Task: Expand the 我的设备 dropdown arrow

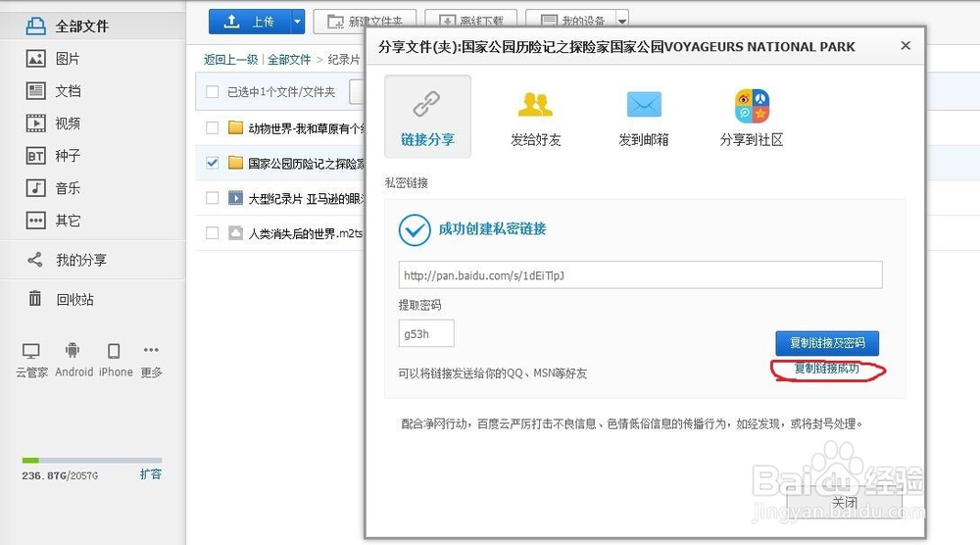Action: (x=622, y=21)
